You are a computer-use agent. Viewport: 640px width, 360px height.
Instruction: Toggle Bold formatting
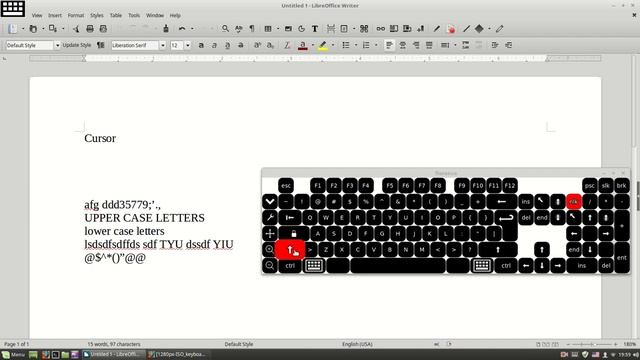[x=201, y=45]
